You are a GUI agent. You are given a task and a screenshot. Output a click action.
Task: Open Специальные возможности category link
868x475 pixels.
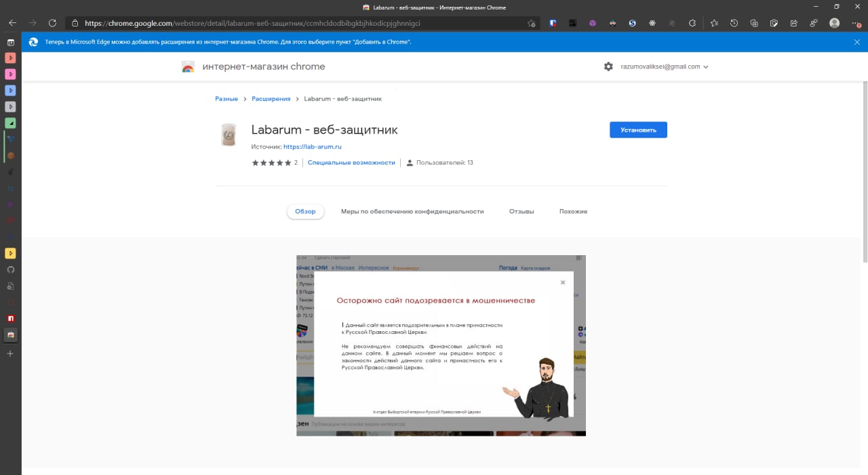pyautogui.click(x=351, y=163)
